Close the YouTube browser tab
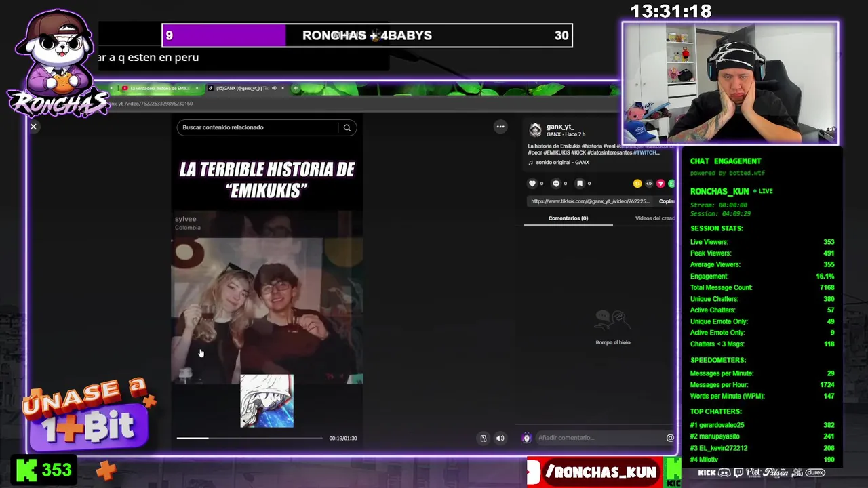Image resolution: width=868 pixels, height=488 pixels. (197, 88)
